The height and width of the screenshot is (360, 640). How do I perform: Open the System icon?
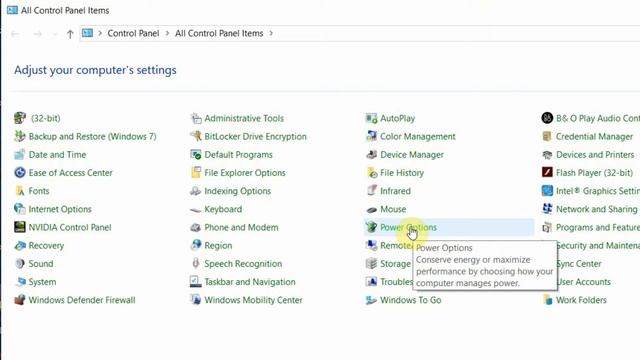click(x=20, y=282)
